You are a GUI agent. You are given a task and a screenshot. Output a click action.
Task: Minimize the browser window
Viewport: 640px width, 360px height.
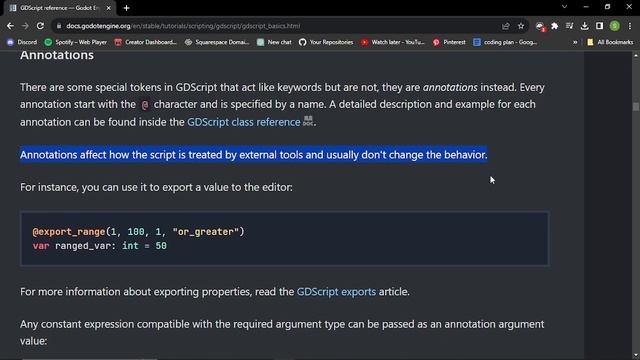pyautogui.click(x=586, y=7)
